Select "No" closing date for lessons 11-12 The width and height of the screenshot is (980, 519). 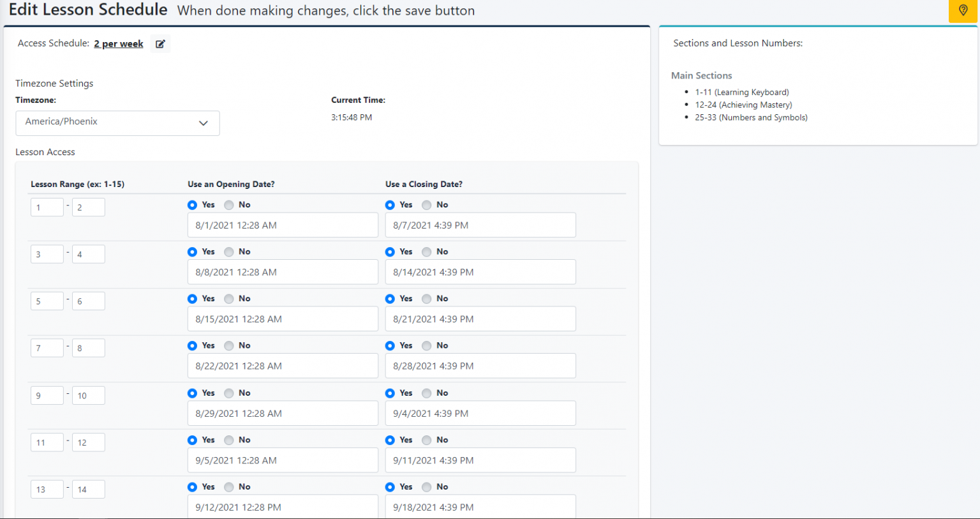(x=426, y=440)
